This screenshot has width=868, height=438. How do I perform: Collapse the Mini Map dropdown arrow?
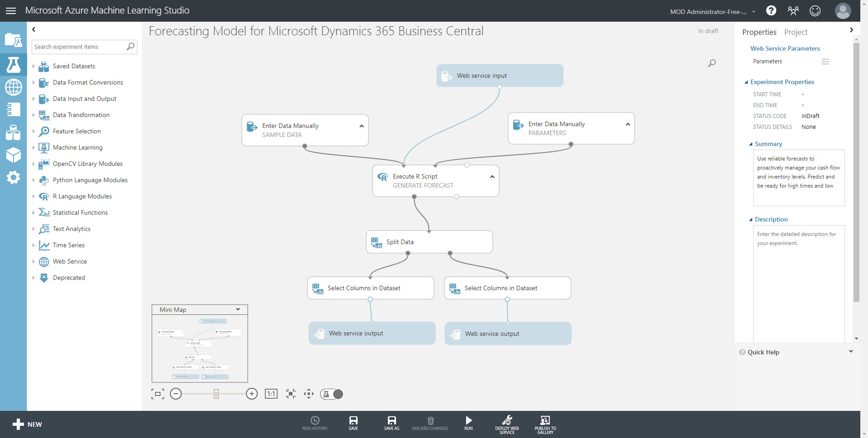pos(238,309)
